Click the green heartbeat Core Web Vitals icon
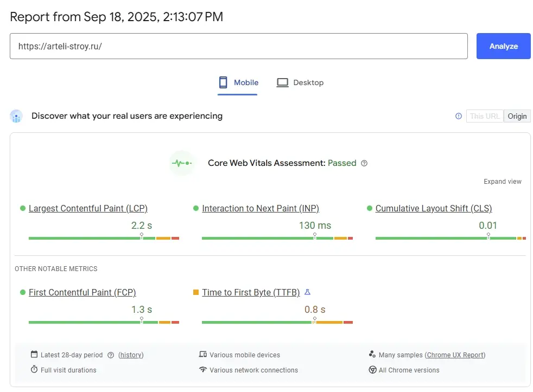Viewport: 533px width, 392px height. (182, 163)
